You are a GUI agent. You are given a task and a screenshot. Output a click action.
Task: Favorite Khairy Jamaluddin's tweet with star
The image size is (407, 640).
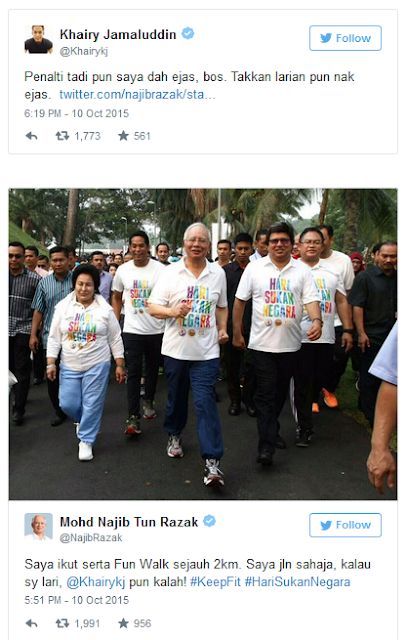123,136
